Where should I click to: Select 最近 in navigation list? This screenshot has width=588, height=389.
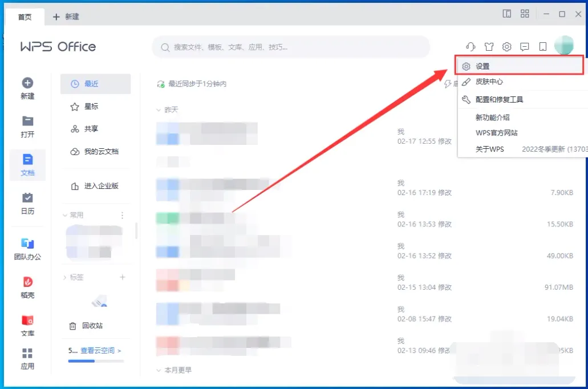coord(96,84)
